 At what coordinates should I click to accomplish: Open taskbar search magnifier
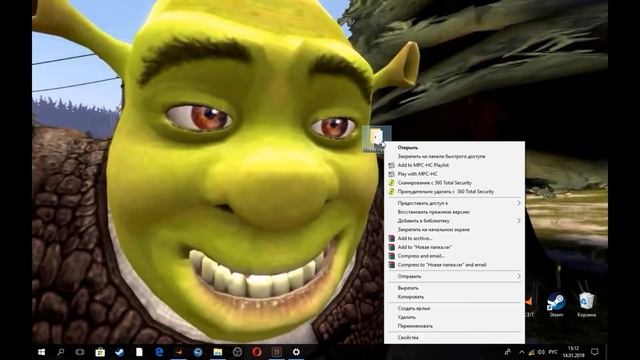point(61,352)
